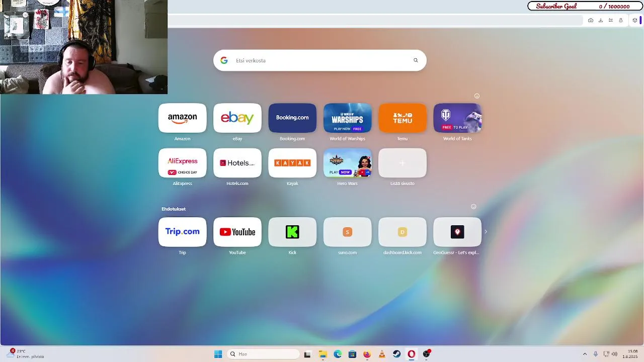
Task: Open the Kick suggestion tile
Action: coord(292,232)
